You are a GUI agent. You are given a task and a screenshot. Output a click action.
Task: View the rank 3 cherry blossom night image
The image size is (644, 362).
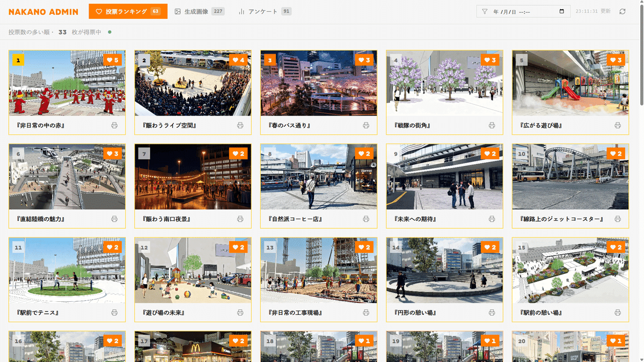[x=319, y=83]
